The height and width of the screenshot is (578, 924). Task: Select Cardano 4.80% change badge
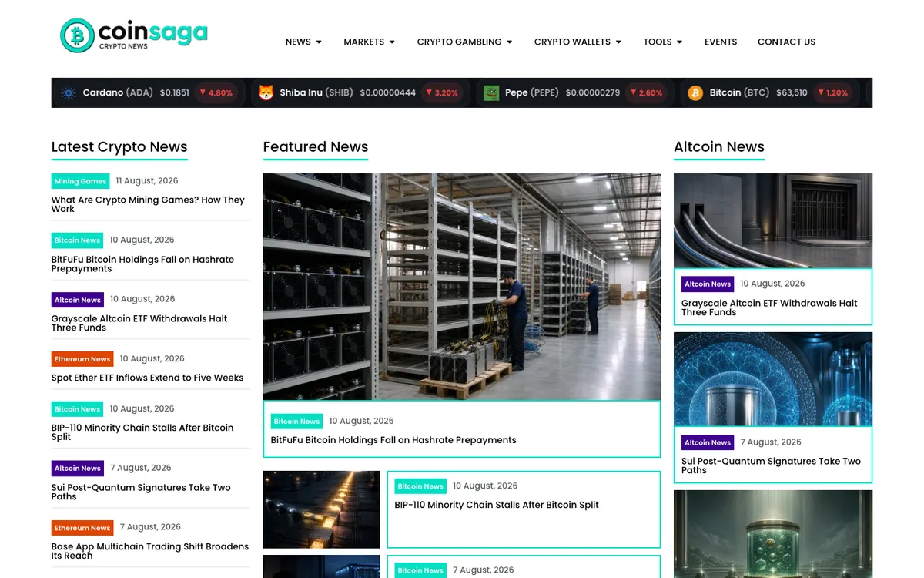(x=216, y=92)
